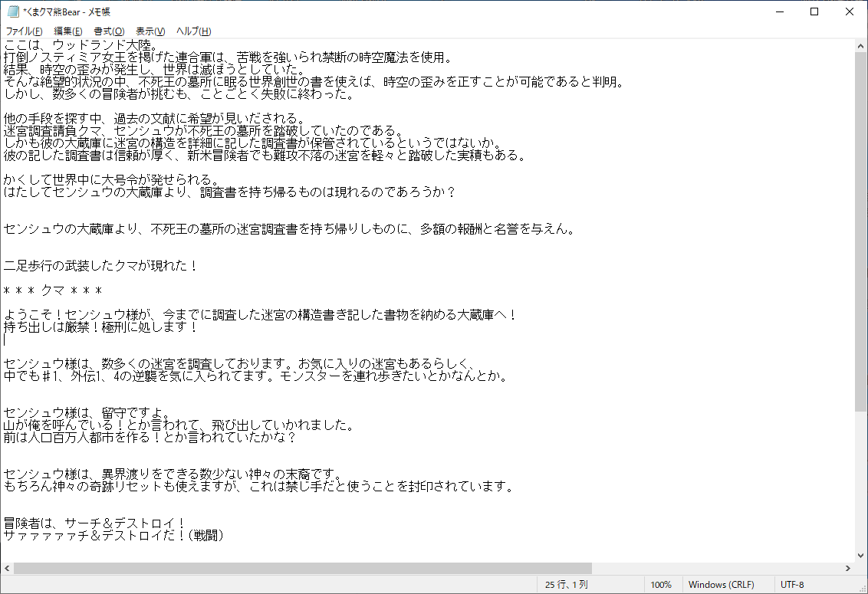Open the 書式(O) menu
Viewport: 868px width, 594px height.
point(109,31)
